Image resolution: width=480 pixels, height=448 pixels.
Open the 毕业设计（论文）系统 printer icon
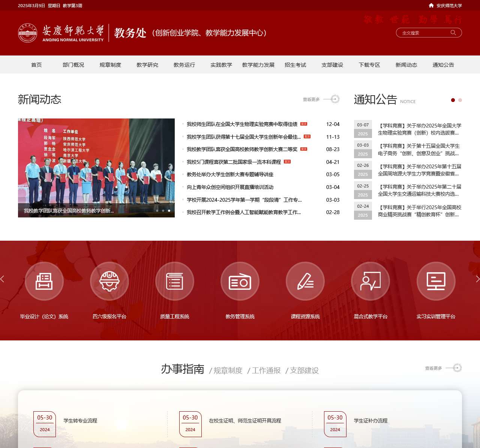coord(44,281)
